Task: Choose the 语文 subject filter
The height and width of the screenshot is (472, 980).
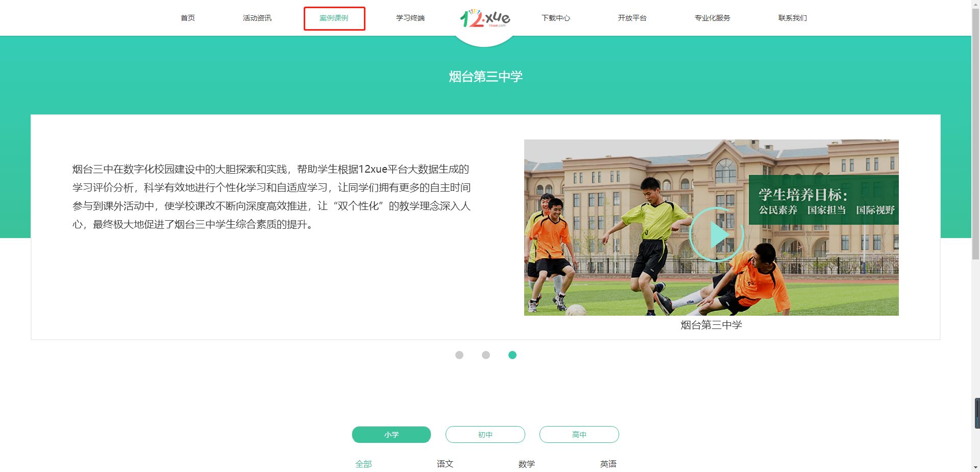Action: (x=445, y=464)
